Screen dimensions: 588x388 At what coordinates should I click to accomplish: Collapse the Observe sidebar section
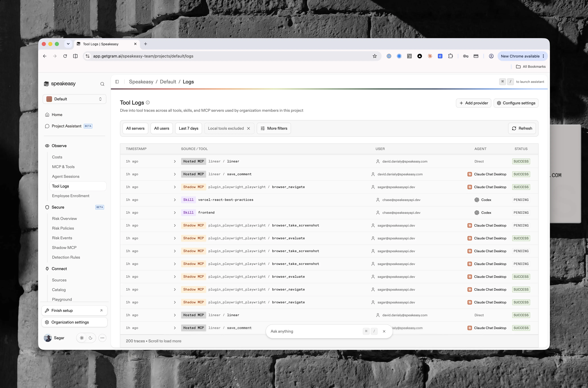click(59, 146)
